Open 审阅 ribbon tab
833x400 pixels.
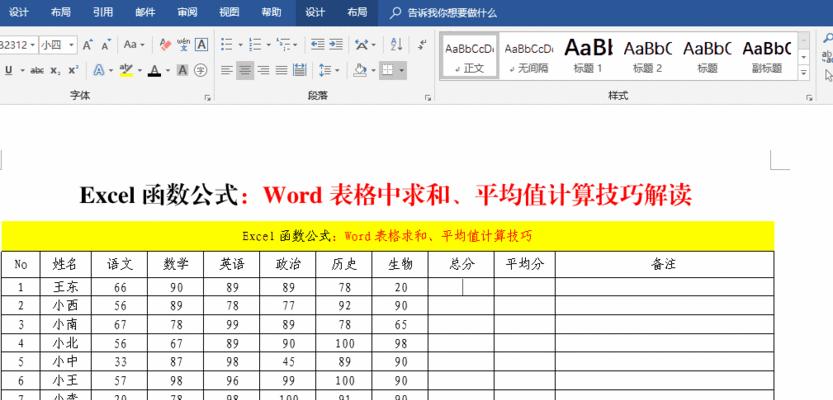pos(187,13)
